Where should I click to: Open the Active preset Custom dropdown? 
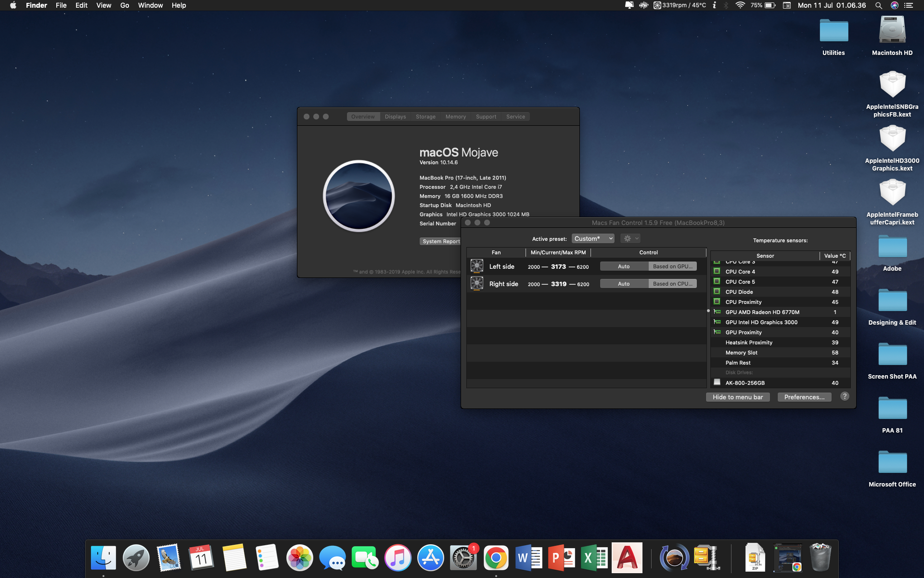pyautogui.click(x=593, y=238)
